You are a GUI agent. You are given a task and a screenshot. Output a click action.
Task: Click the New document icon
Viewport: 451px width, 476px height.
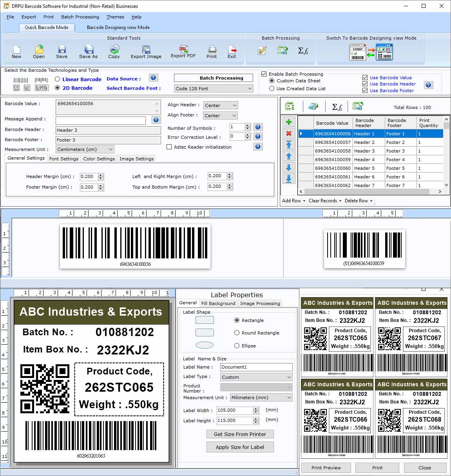[x=16, y=49]
